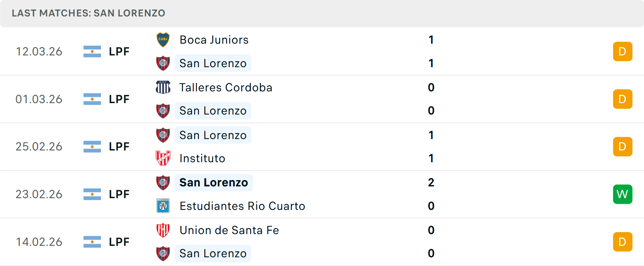Open Boca Juniors team page
This screenshot has height=266, width=644.
pos(214,40)
